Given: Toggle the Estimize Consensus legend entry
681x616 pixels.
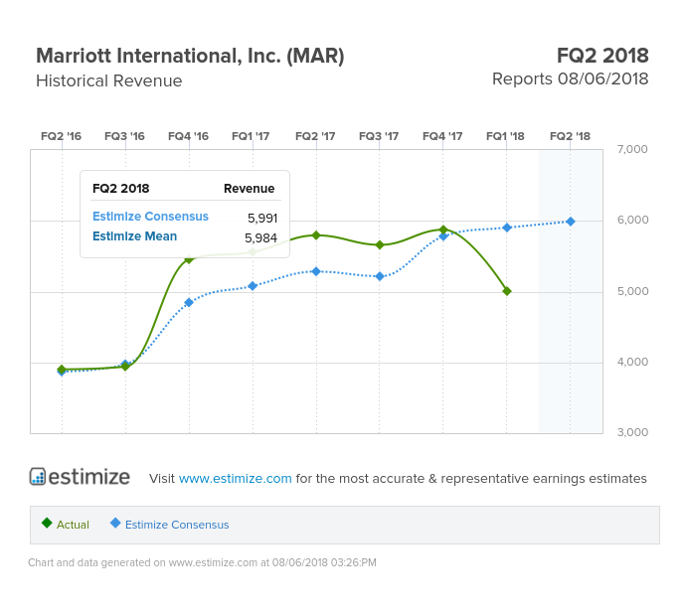Looking at the screenshot, I should click(x=170, y=525).
